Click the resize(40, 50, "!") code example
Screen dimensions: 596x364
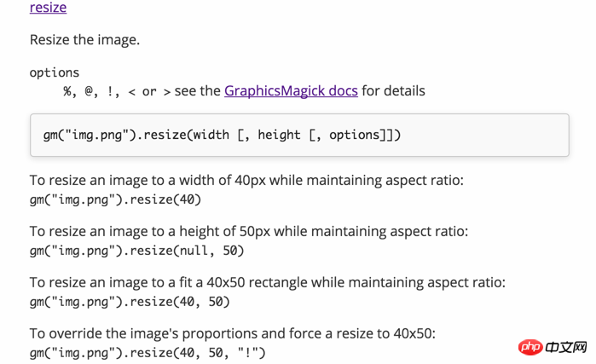148,352
